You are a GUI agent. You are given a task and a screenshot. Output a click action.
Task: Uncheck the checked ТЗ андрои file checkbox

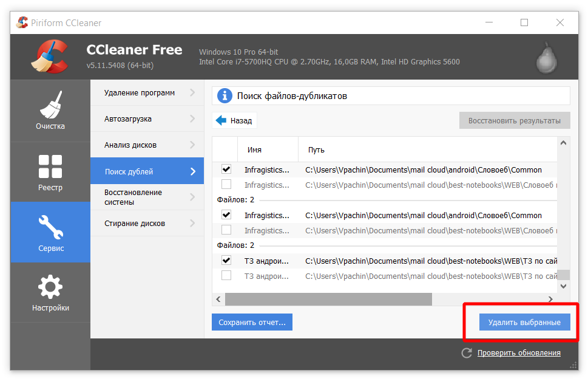(226, 260)
